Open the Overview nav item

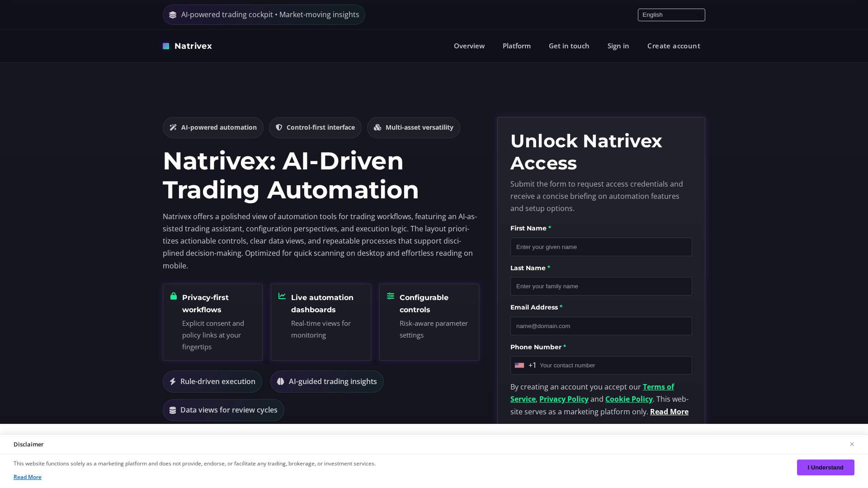pos(469,46)
